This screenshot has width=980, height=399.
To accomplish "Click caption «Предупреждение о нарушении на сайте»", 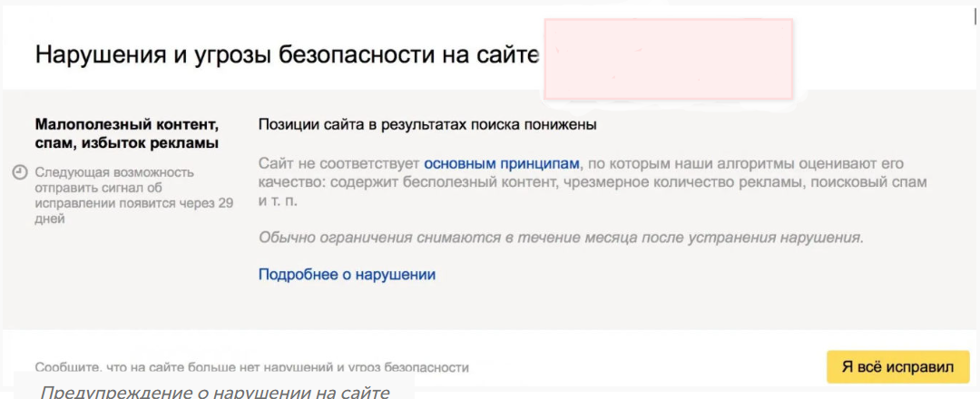I will [215, 392].
